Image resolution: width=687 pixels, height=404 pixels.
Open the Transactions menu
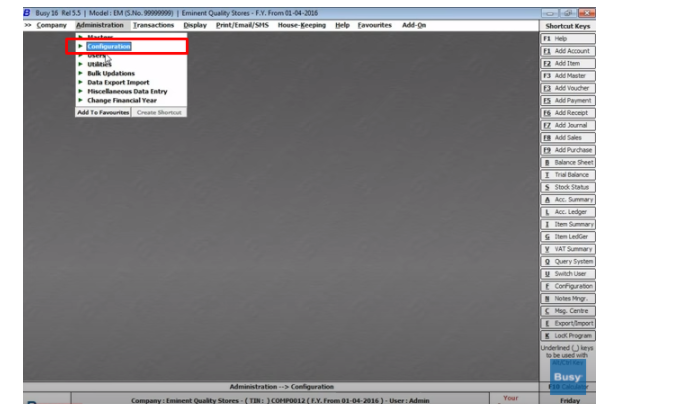153,25
